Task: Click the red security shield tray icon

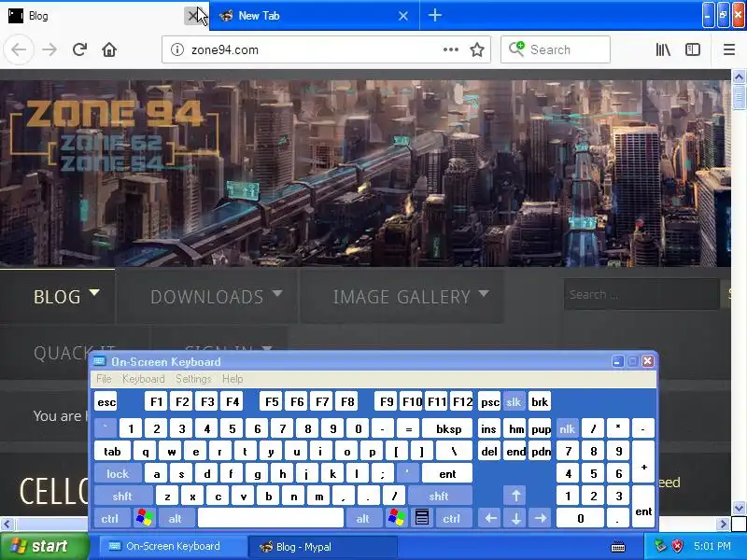Action: (677, 546)
